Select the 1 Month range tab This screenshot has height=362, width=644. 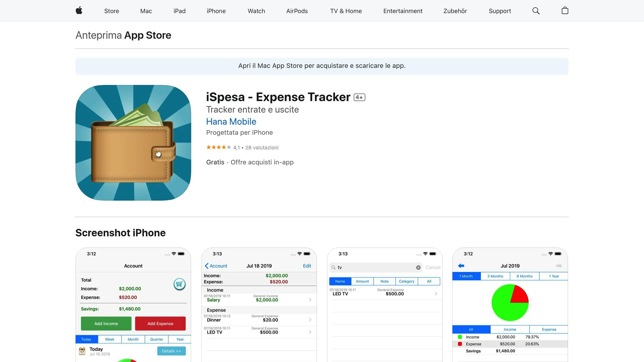click(466, 276)
